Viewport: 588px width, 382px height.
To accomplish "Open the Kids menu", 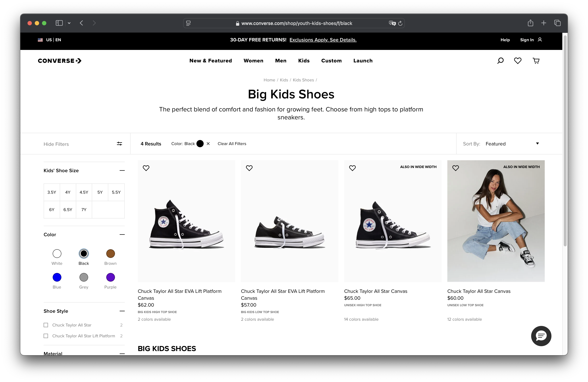I will tap(304, 61).
